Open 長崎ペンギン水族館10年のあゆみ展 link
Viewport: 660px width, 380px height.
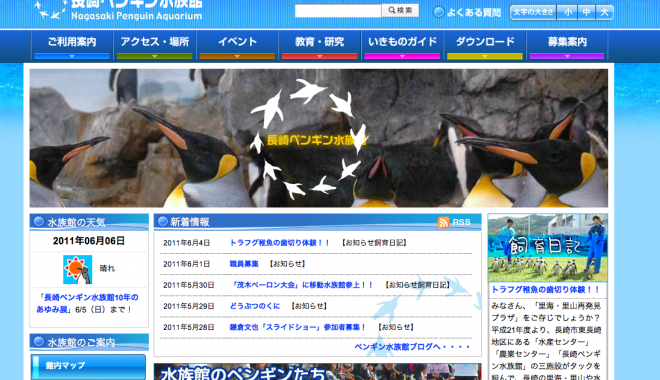pos(87,303)
